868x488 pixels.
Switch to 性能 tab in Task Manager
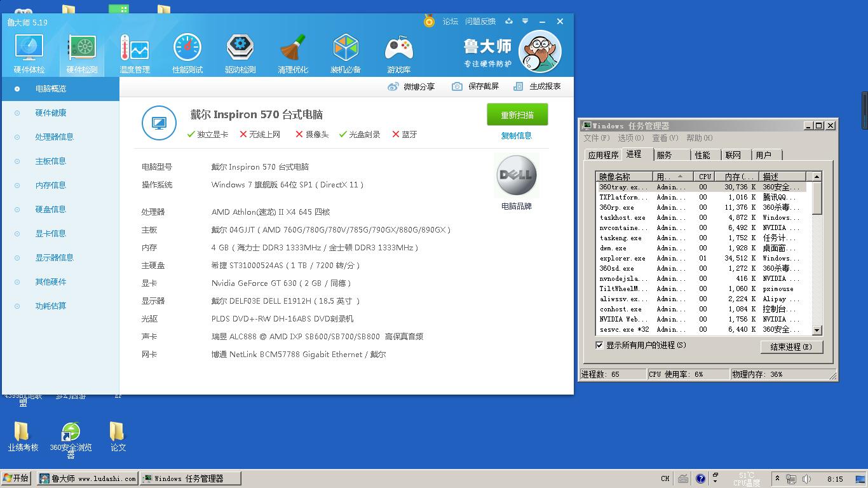click(705, 155)
